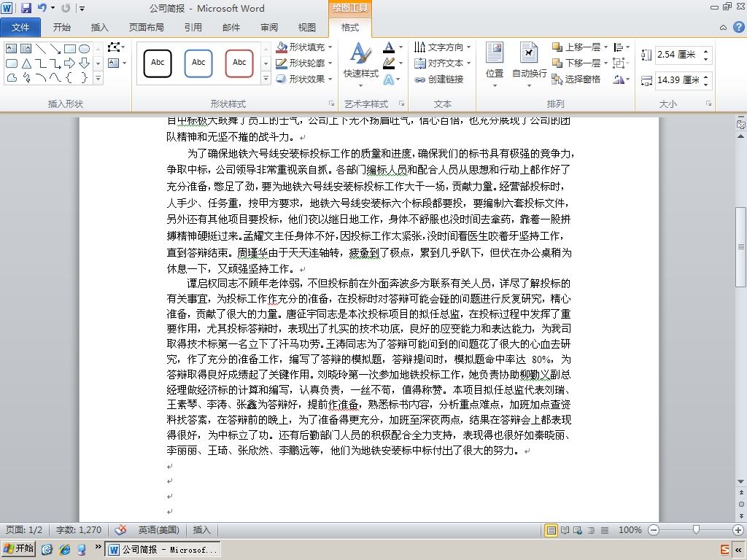Image resolution: width=747 pixels, height=560 pixels.
Task: Open the 形状样式 dialog launcher
Action: (x=331, y=104)
